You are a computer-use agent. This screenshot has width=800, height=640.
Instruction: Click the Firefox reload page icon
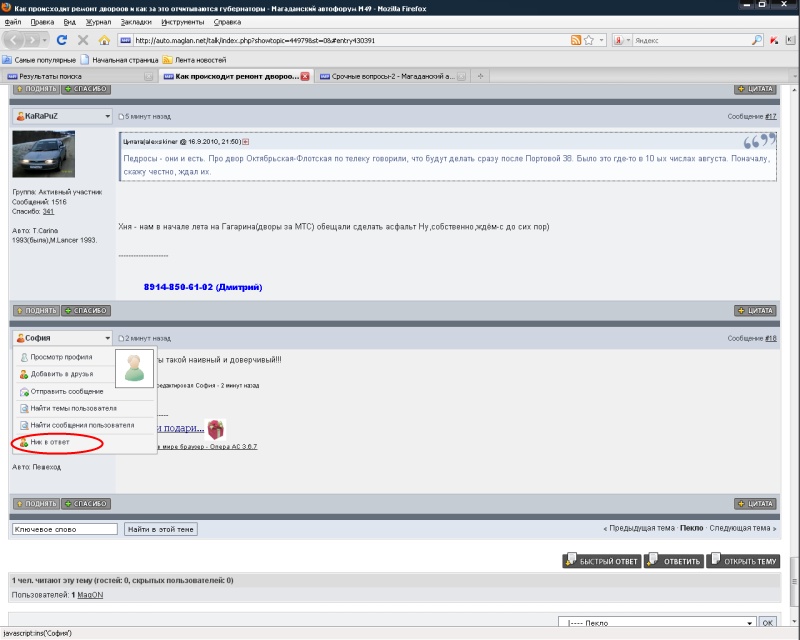click(62, 40)
